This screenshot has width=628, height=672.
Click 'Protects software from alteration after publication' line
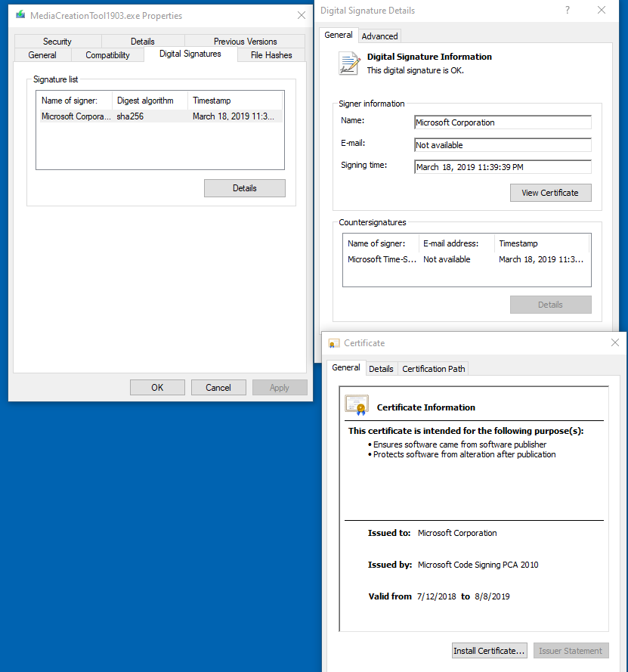(464, 454)
